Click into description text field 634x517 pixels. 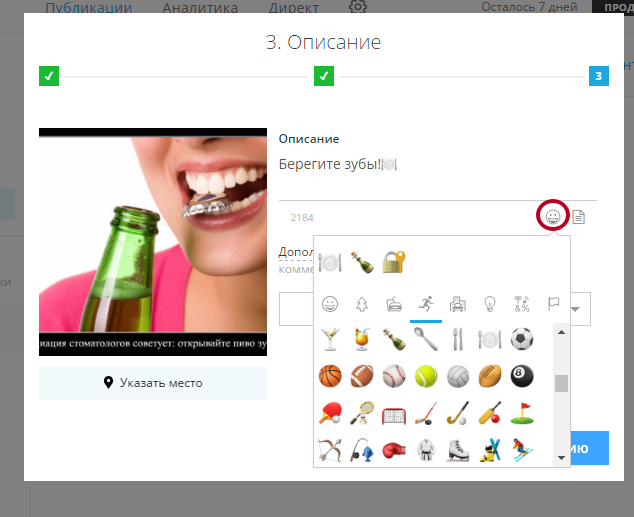click(x=437, y=175)
